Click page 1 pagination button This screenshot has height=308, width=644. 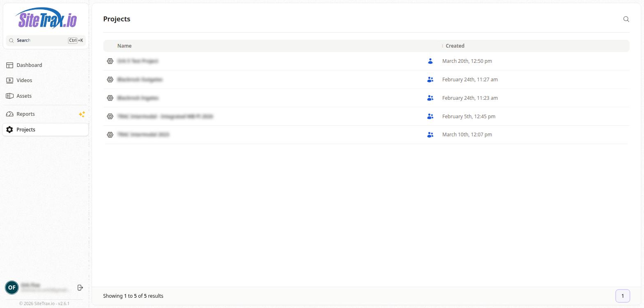(622, 296)
